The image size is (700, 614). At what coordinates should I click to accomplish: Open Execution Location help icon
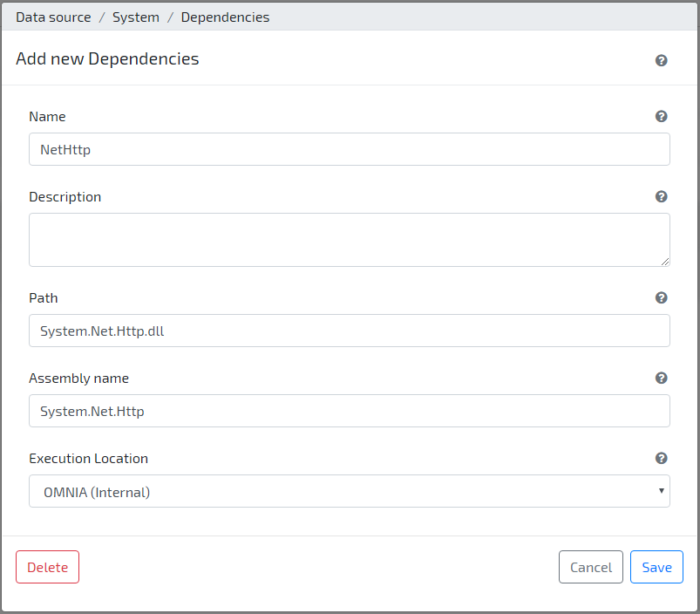661,458
